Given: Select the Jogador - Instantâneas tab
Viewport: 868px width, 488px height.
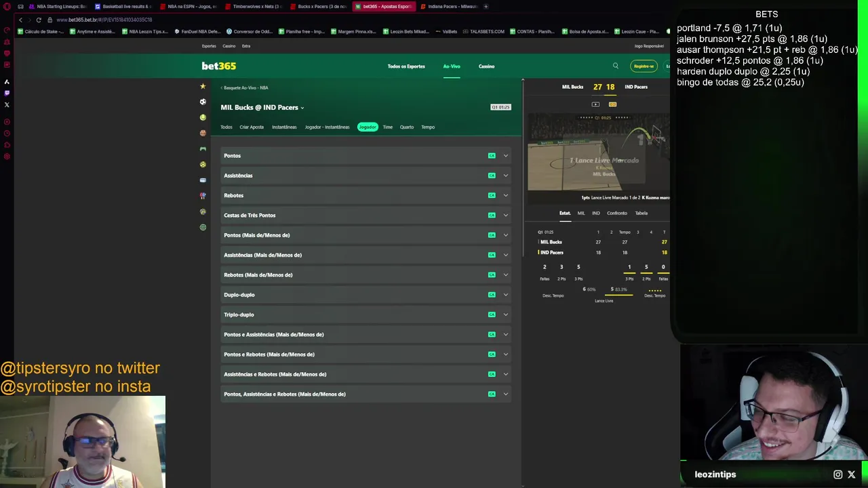Looking at the screenshot, I should pyautogui.click(x=327, y=127).
